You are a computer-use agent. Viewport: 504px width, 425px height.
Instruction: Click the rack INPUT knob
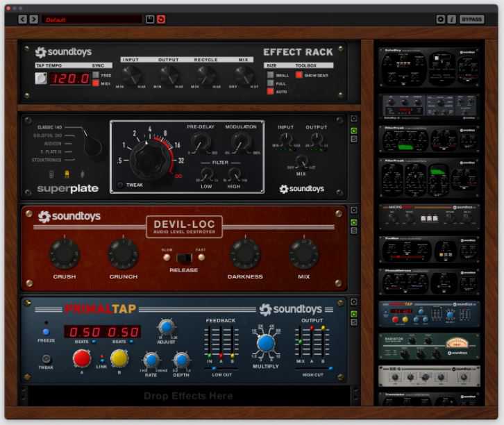pyautogui.click(x=131, y=75)
